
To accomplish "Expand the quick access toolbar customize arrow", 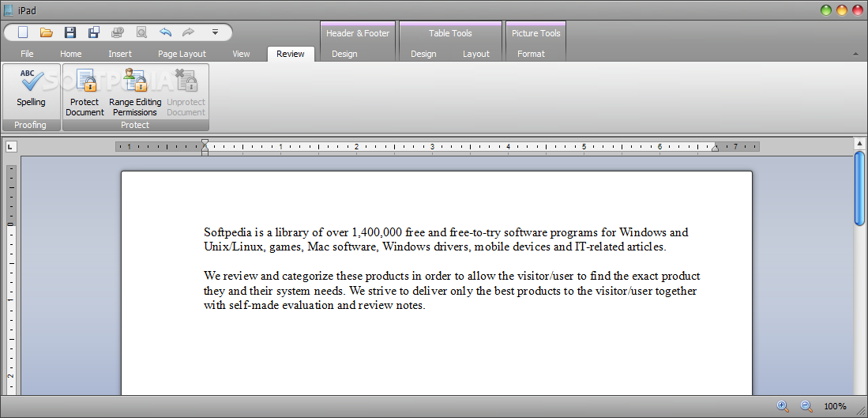I will coord(215,32).
